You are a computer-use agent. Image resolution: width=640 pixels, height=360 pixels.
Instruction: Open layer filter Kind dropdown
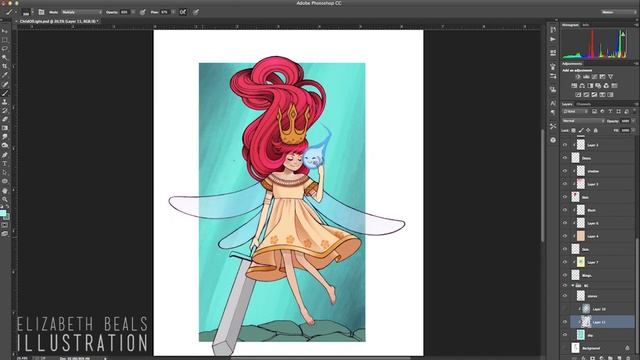[x=576, y=111]
